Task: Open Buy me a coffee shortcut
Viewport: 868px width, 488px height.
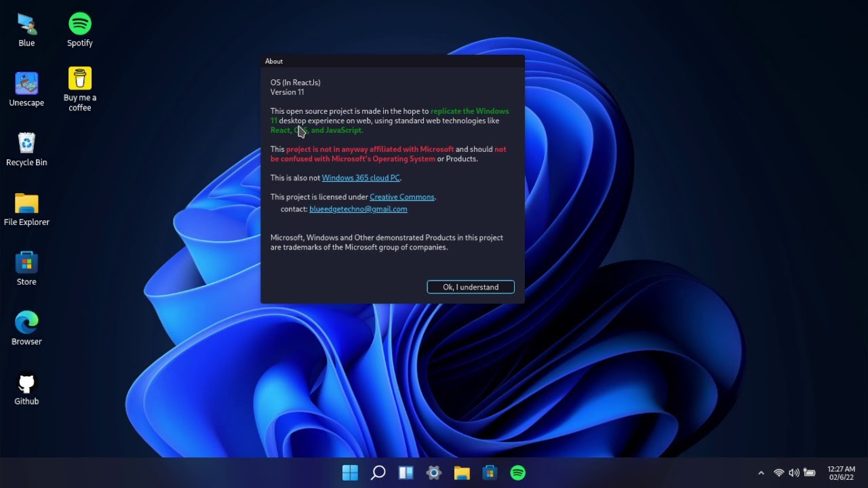Action: click(80, 89)
